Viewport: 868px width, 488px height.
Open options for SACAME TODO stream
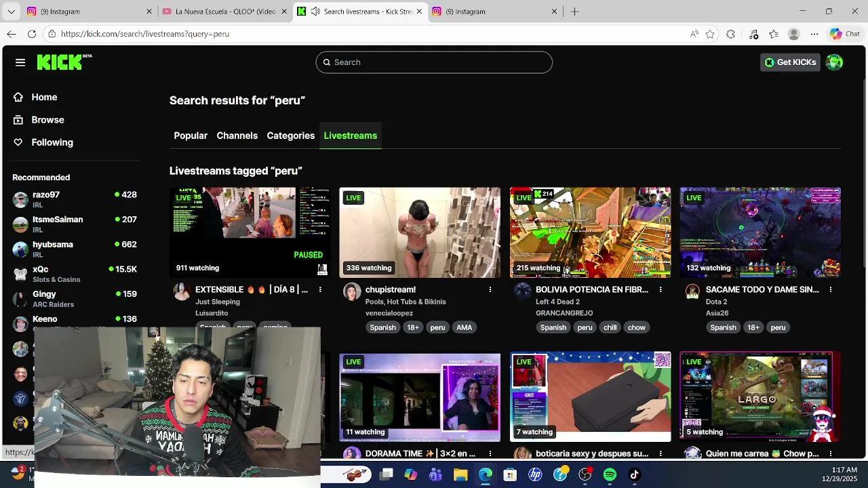pos(831,289)
